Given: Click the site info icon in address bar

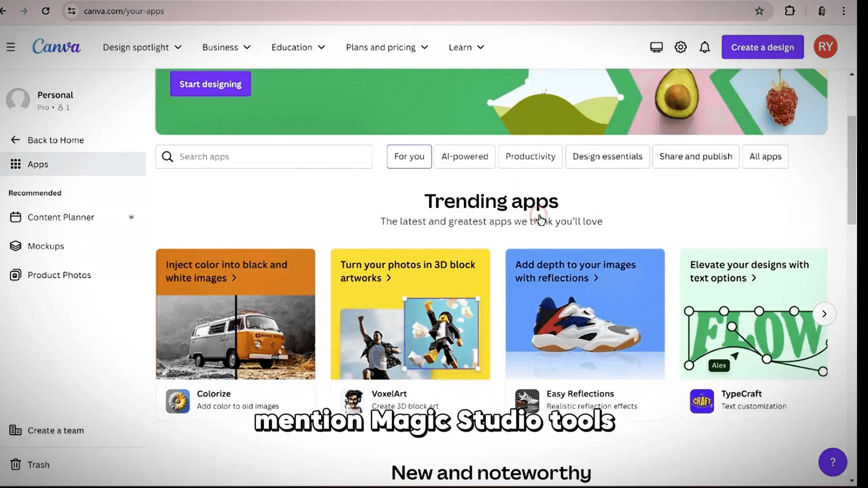Looking at the screenshot, I should [72, 11].
